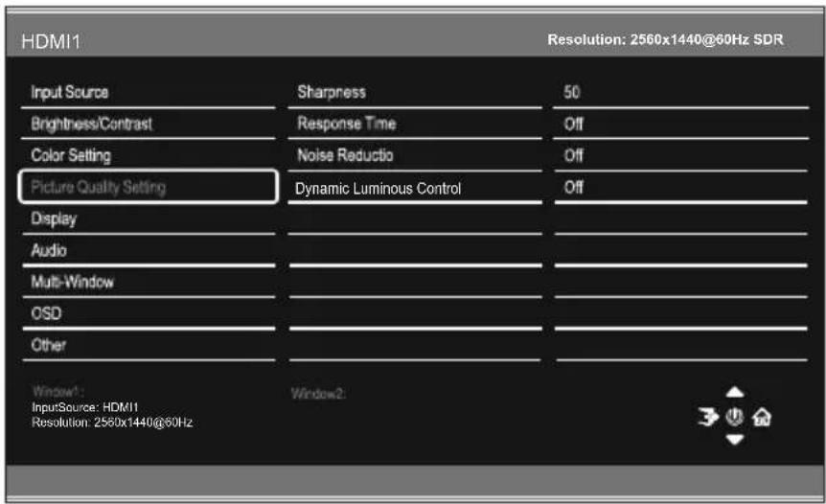Click the exit arrow icon beside the power icon
Viewport: 826px width, 504px height.
[x=708, y=417]
